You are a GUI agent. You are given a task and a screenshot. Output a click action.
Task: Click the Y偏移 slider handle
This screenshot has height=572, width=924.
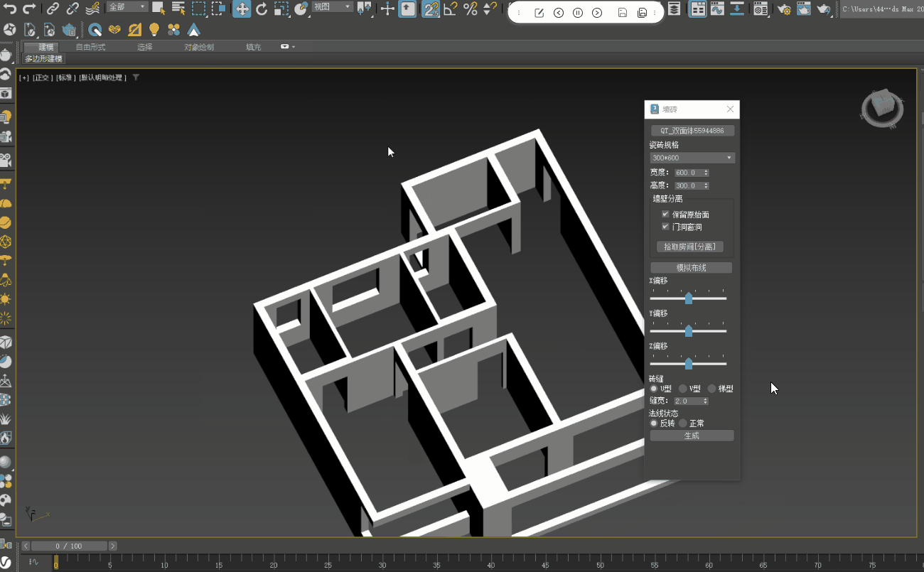688,331
